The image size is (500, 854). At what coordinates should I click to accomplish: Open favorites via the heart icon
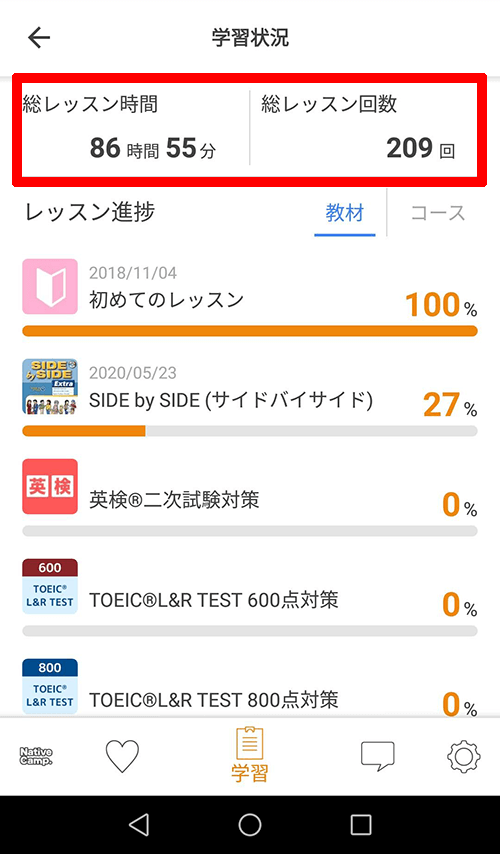point(122,756)
